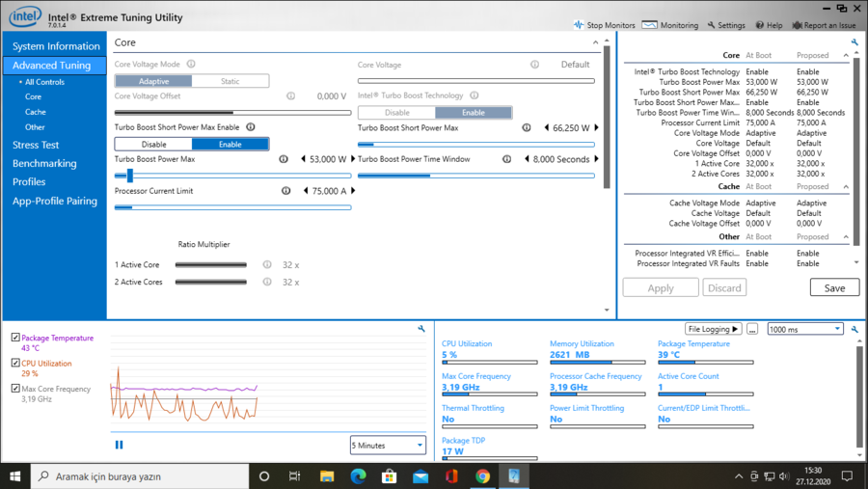The height and width of the screenshot is (489, 868).
Task: Disable Intel Turbo Boost Technology
Action: point(397,113)
